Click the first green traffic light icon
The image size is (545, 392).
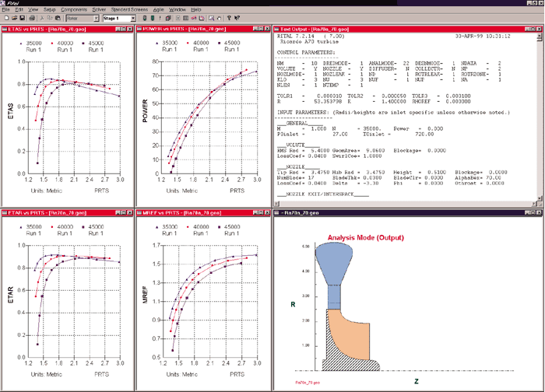coord(145,18)
